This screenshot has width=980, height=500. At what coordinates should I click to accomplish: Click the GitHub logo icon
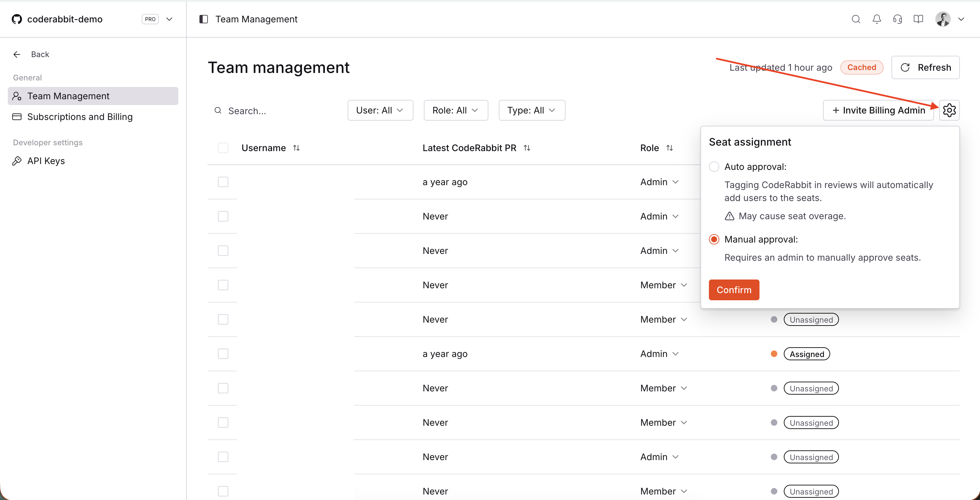coord(16,19)
